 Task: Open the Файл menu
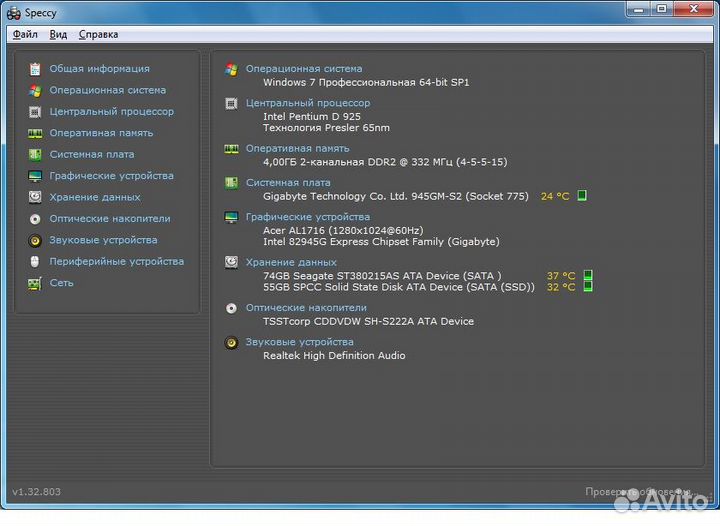tap(25, 34)
